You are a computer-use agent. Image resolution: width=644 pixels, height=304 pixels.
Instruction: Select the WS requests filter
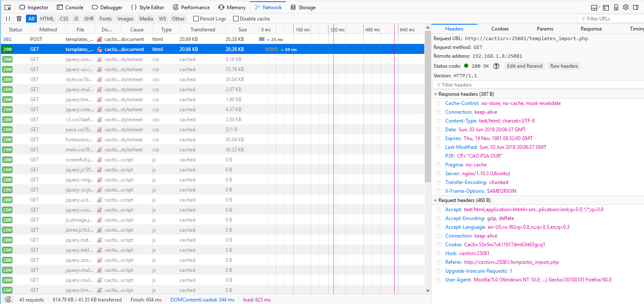coord(163,18)
